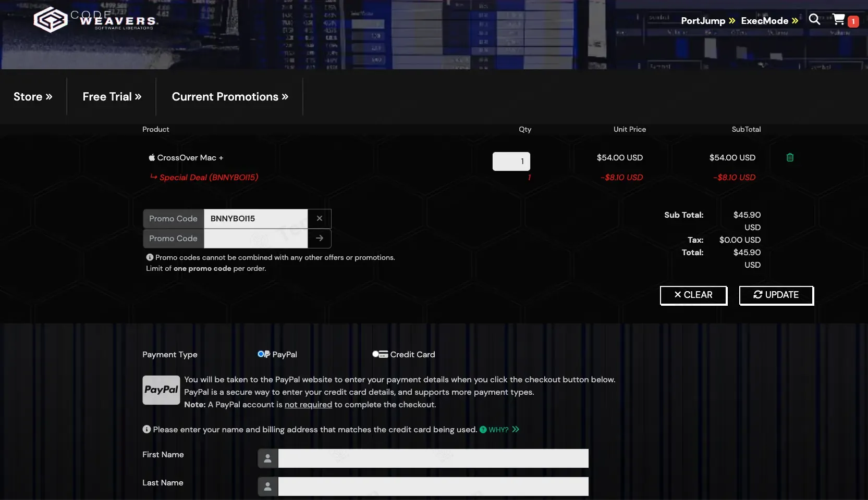
Task: Click the billing address info icon
Action: point(146,429)
